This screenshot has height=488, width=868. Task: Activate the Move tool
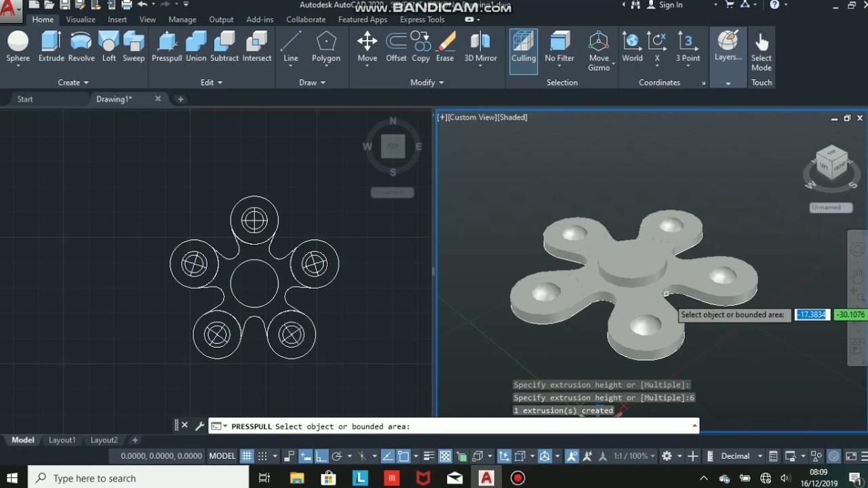368,47
